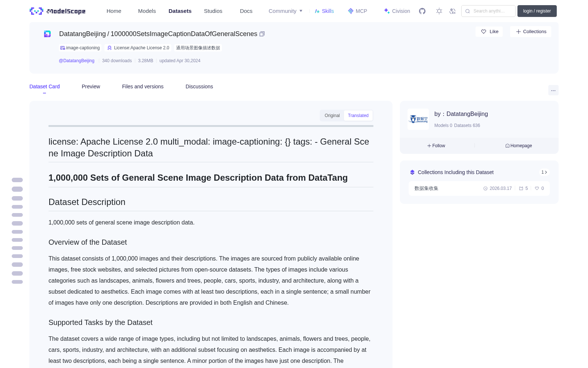
Task: Open the 数据集收集 collection
Action: click(479, 188)
